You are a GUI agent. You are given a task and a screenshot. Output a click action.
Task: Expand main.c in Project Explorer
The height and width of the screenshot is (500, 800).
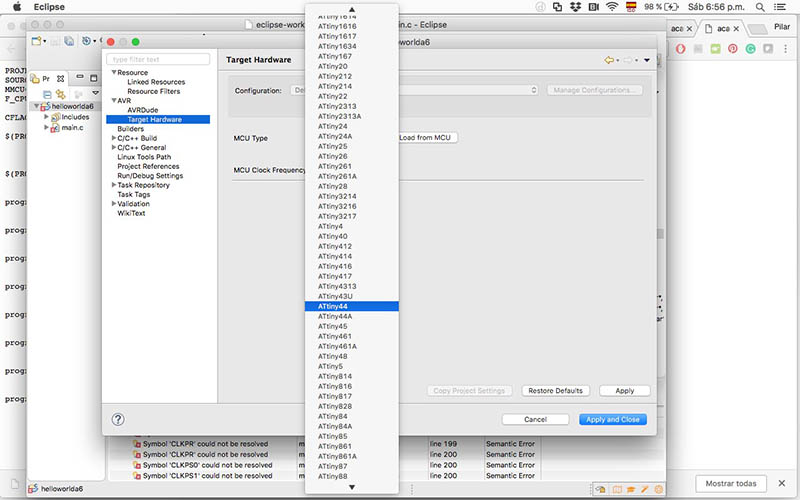point(46,128)
